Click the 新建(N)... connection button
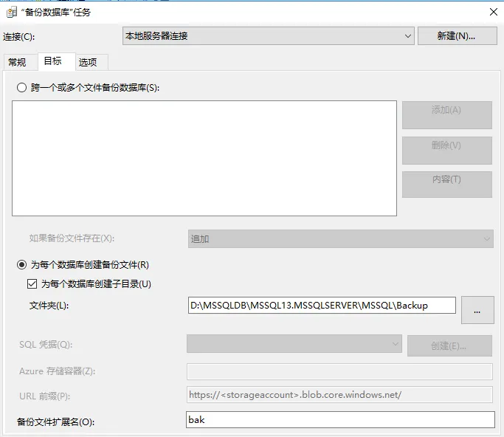 point(457,35)
